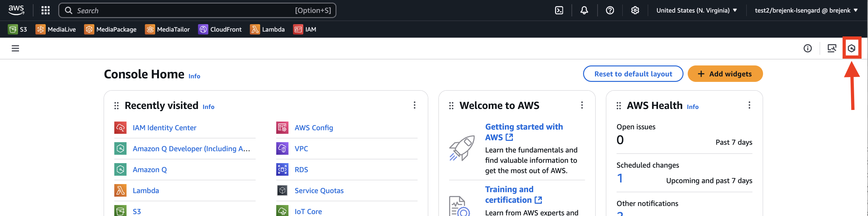Open the Amazon Q hexagon icon

852,48
